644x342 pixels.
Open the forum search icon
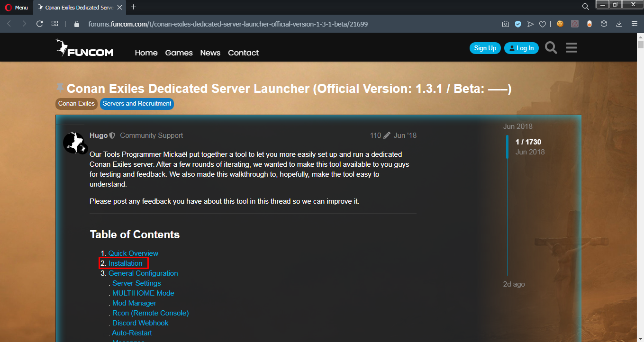click(x=551, y=48)
